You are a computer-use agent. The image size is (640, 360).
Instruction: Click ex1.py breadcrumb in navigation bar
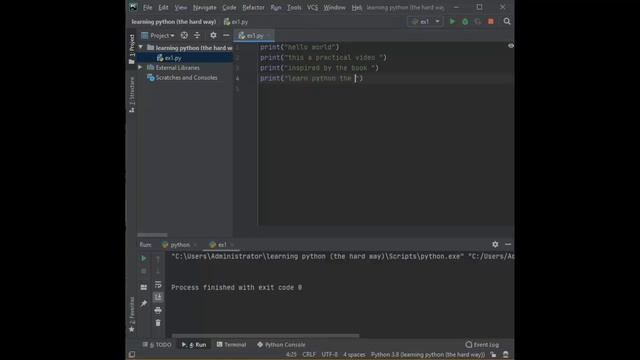pos(236,22)
